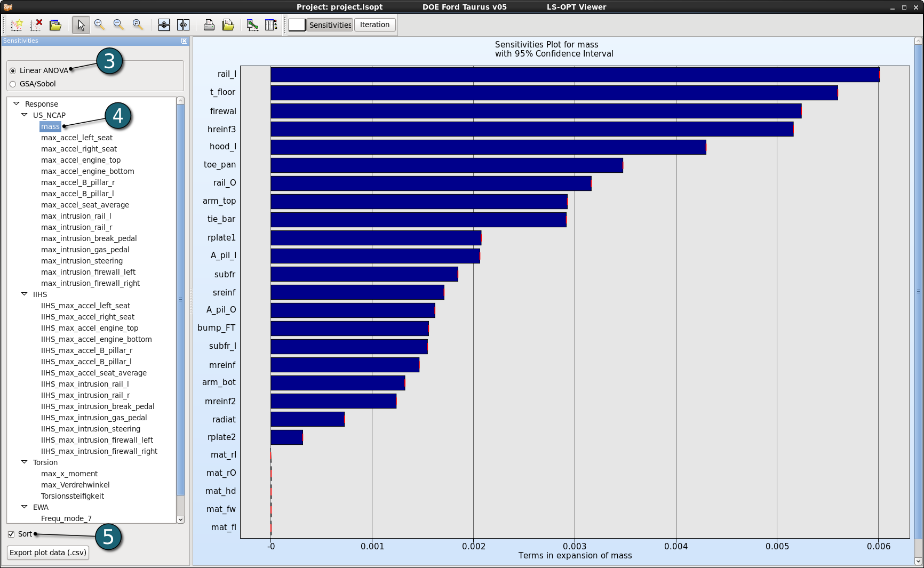This screenshot has width=924, height=568.
Task: Select Torsionssteifigkeit response
Action: (73, 496)
